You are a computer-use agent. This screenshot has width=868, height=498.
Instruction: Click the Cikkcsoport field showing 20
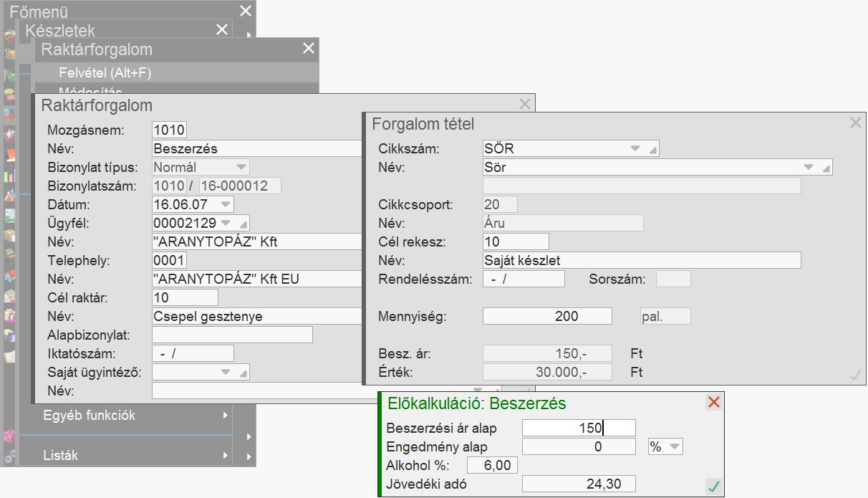click(x=501, y=204)
